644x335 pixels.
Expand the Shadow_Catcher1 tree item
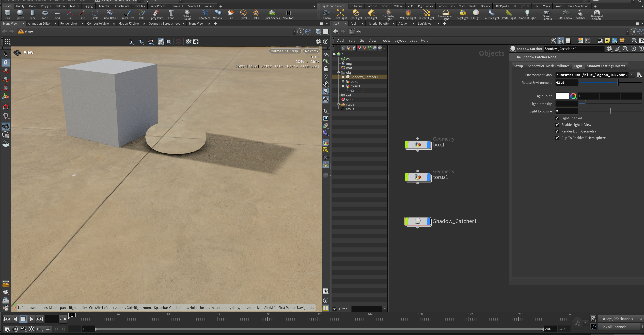pos(343,77)
